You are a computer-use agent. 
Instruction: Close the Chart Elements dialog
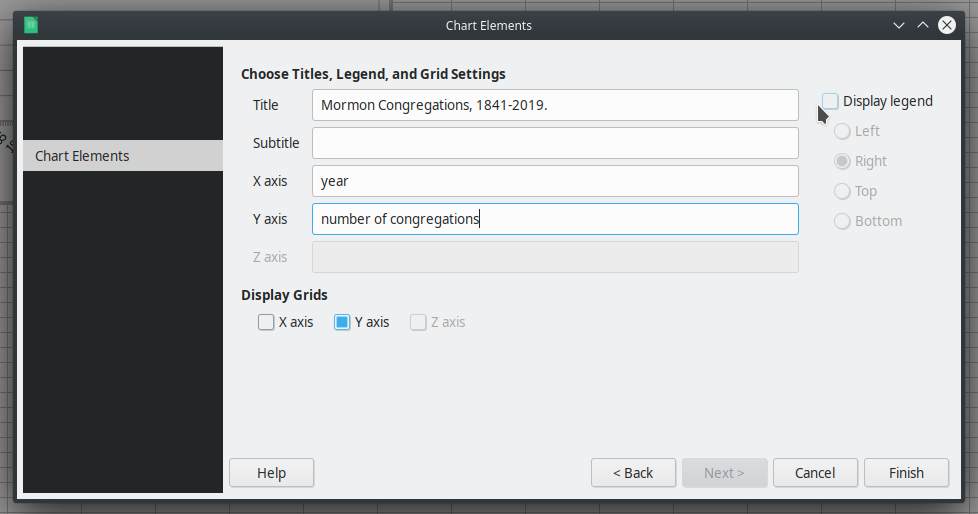pyautogui.click(x=947, y=25)
